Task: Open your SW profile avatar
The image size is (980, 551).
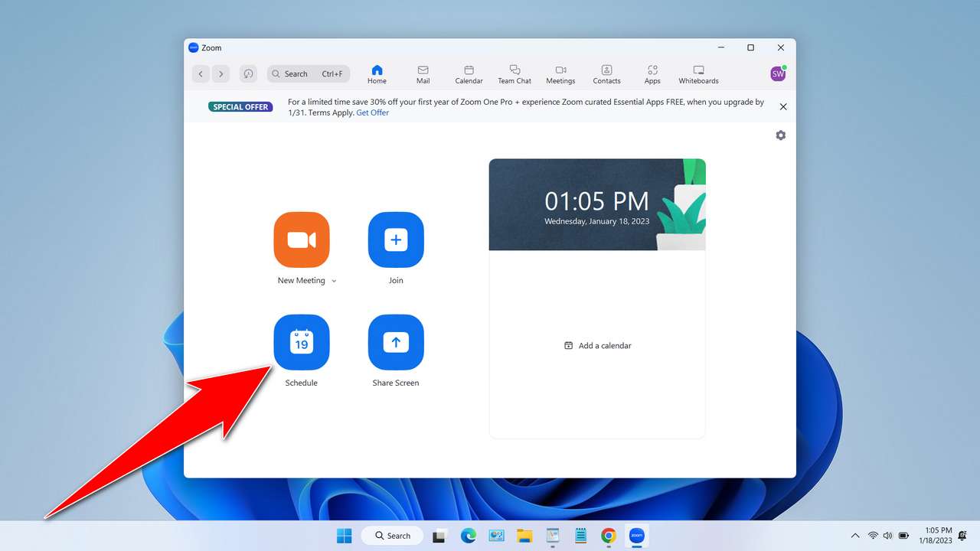Action: pos(777,73)
